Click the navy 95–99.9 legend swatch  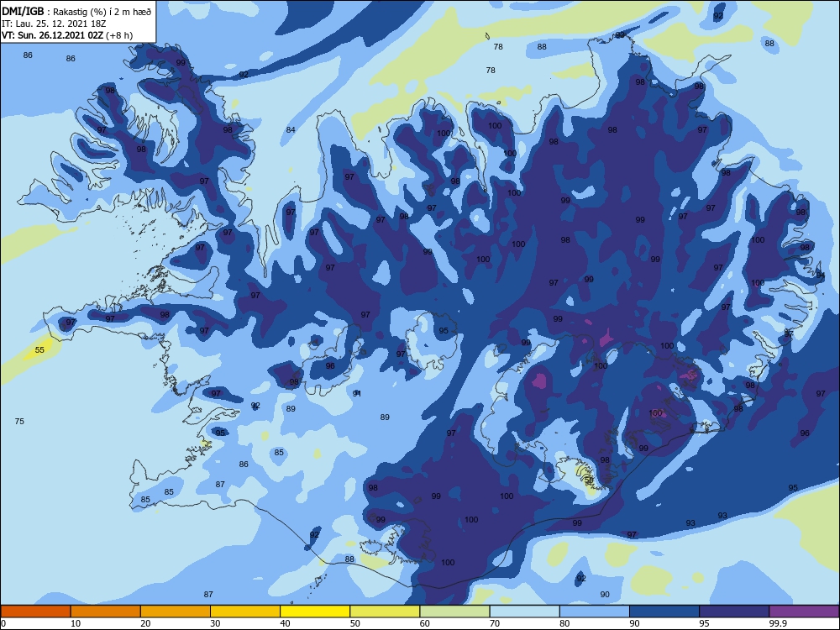click(x=734, y=612)
